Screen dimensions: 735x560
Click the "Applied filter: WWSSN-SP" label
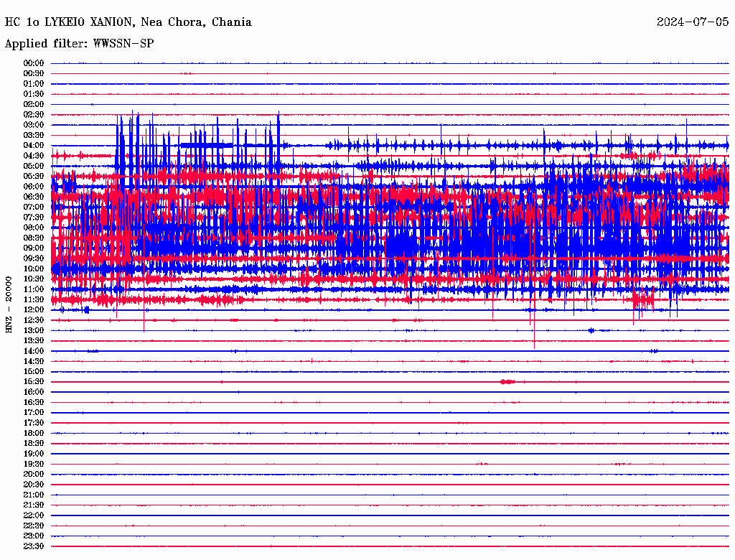[x=79, y=44]
